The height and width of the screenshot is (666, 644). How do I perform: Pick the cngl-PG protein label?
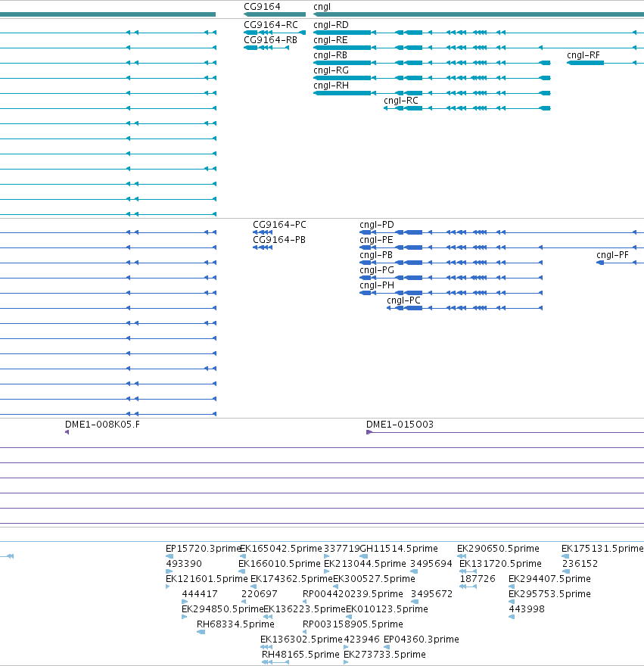[x=377, y=270]
